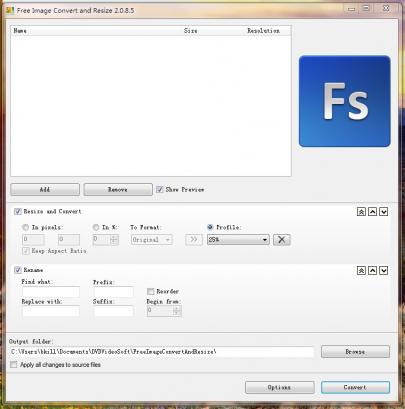Click the app icon in title bar
Image resolution: width=405 pixels, height=409 pixels.
tap(10, 10)
